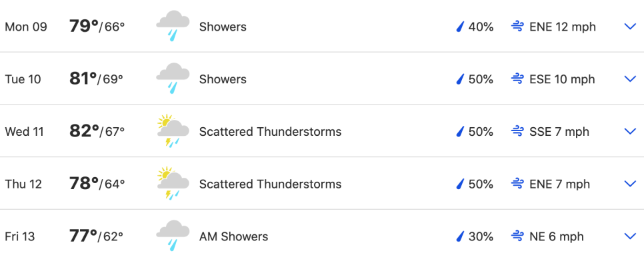The height and width of the screenshot is (257, 644).
Task: Click the AM Showers description
Action: tap(234, 236)
